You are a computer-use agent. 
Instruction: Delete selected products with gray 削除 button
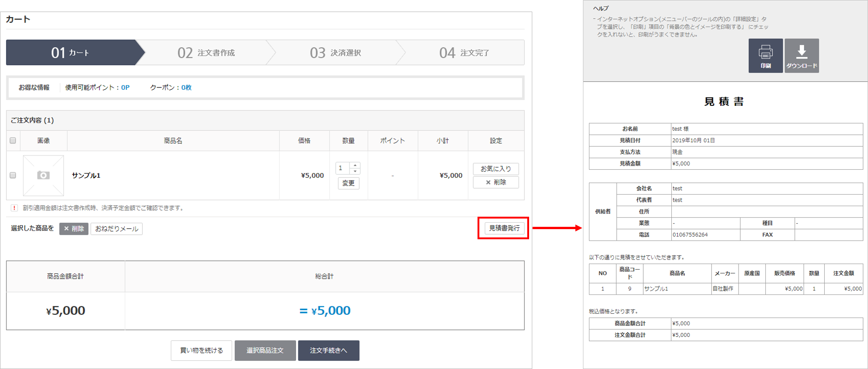tap(74, 229)
